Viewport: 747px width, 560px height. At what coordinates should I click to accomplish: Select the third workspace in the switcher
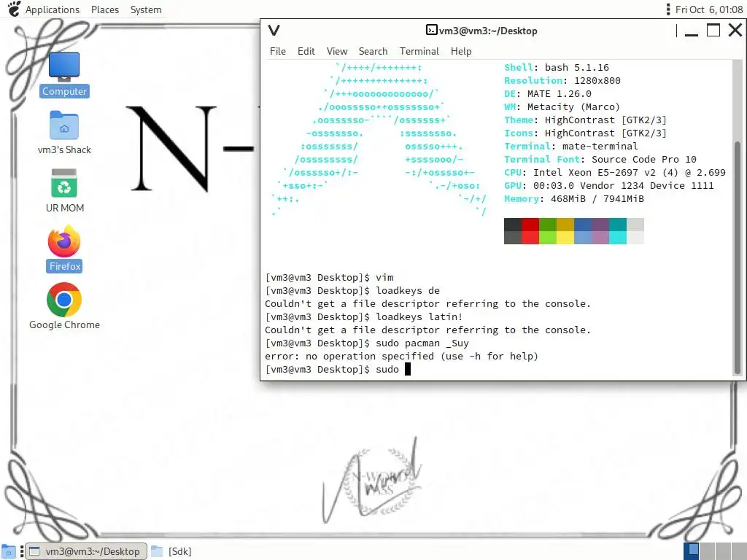tap(723, 551)
